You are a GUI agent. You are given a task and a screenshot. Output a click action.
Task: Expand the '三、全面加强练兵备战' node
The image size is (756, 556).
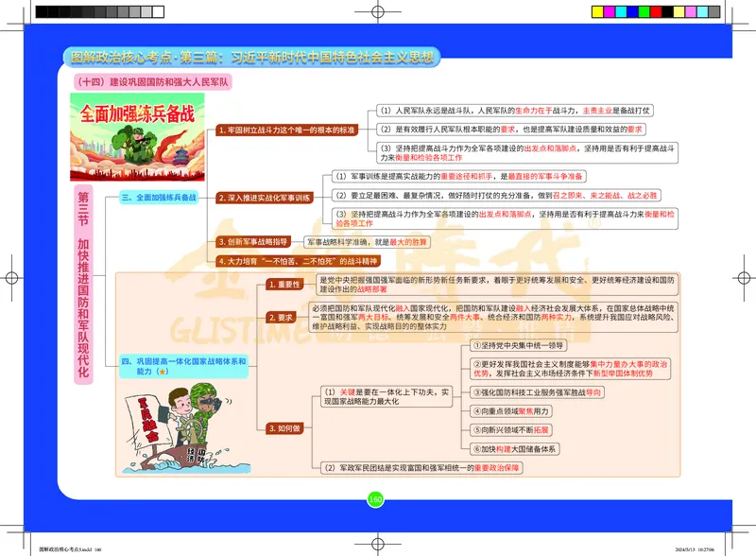pyautogui.click(x=159, y=199)
